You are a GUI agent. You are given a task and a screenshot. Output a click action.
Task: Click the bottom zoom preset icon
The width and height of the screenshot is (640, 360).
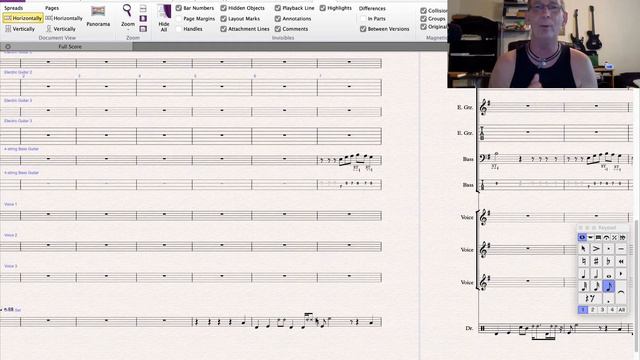click(143, 29)
